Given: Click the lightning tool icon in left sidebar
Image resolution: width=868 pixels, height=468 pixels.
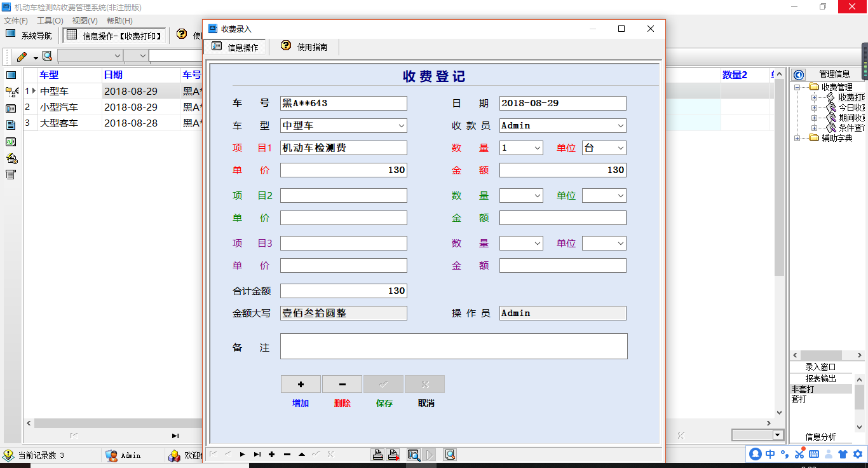Looking at the screenshot, I should coord(11,158).
